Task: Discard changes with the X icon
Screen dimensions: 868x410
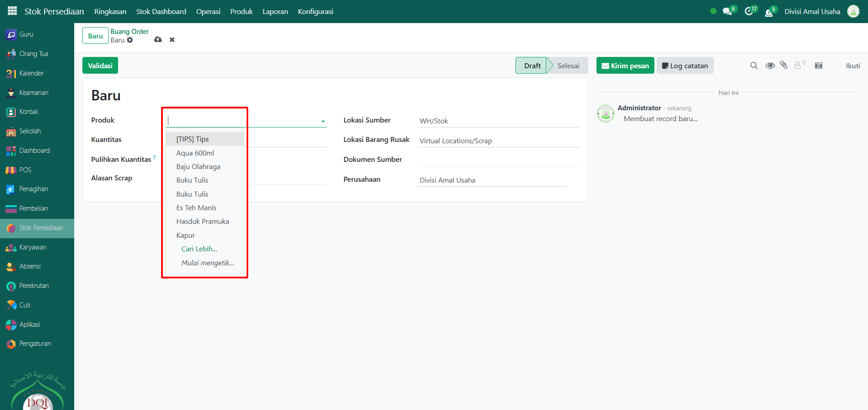Action: click(172, 40)
